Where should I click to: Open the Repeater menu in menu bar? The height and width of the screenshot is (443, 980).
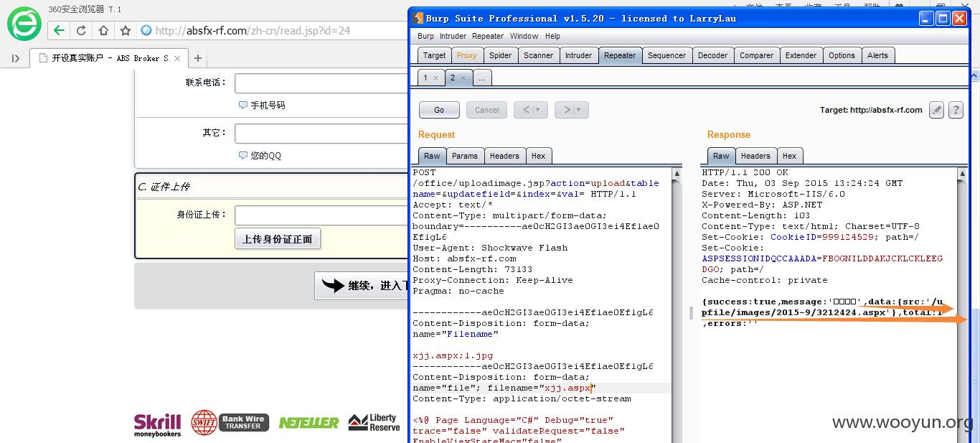(x=488, y=36)
